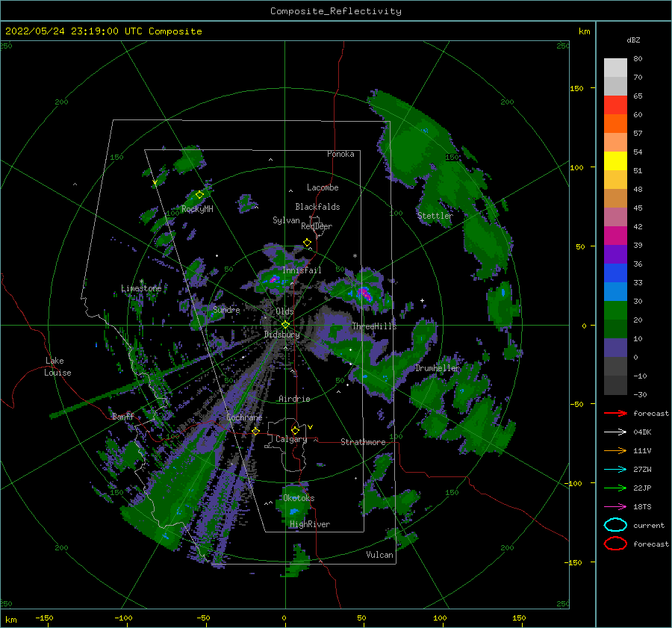Select the 65 dBZ red color swatch
Image resolution: width=672 pixels, height=628 pixels.
tap(615, 105)
